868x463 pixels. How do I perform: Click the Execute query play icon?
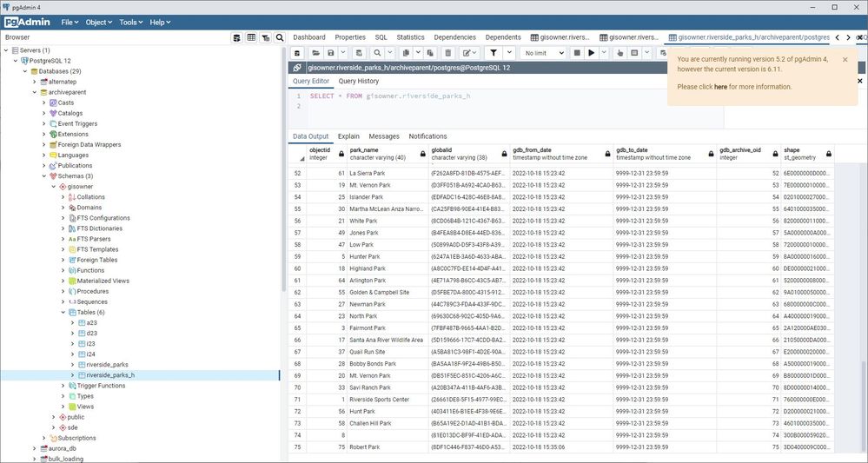coord(592,53)
